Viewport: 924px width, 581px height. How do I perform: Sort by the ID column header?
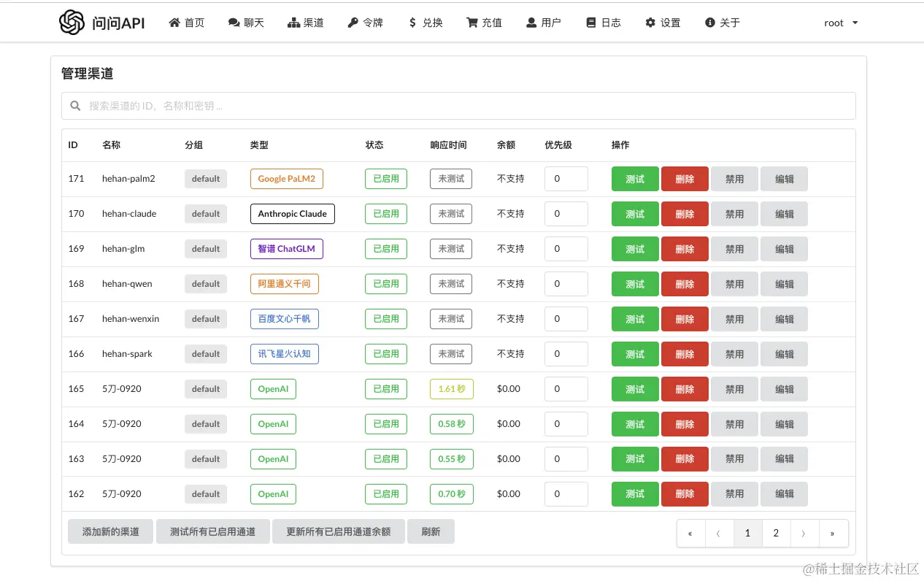click(x=73, y=145)
